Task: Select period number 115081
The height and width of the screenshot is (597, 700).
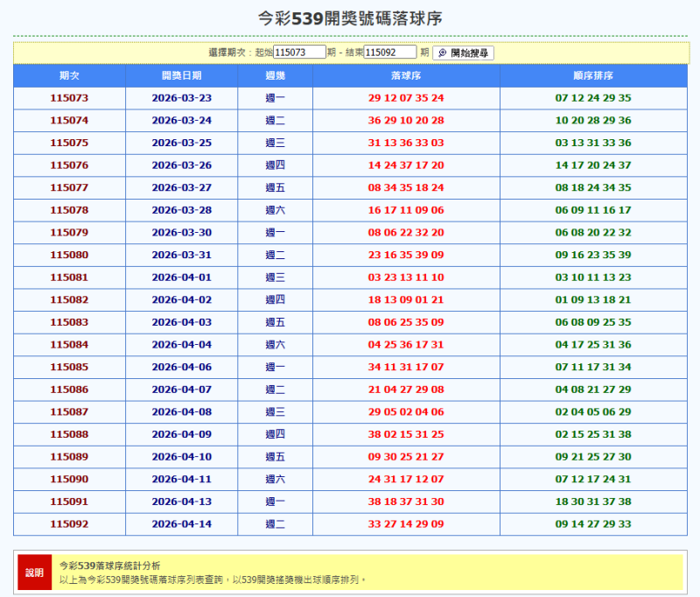Action: [x=69, y=277]
